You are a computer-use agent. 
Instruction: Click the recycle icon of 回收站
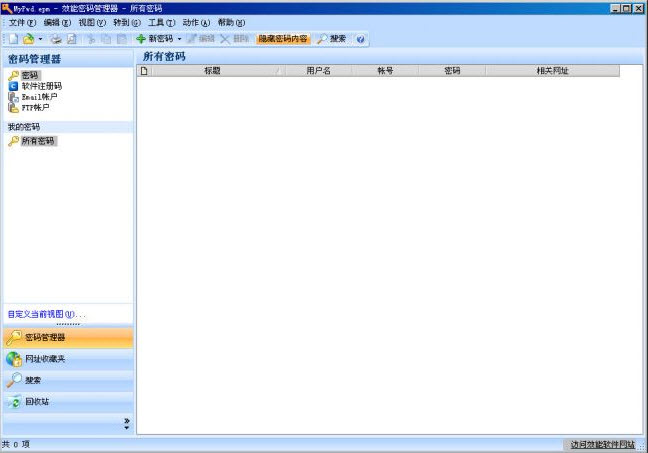click(x=14, y=401)
